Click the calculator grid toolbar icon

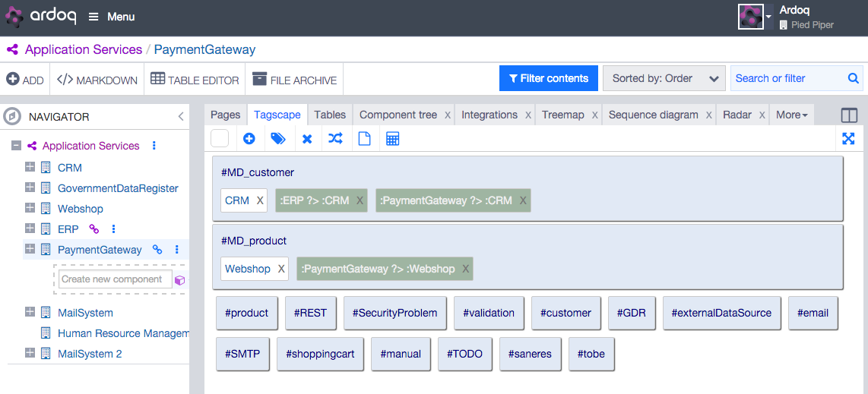[392, 139]
